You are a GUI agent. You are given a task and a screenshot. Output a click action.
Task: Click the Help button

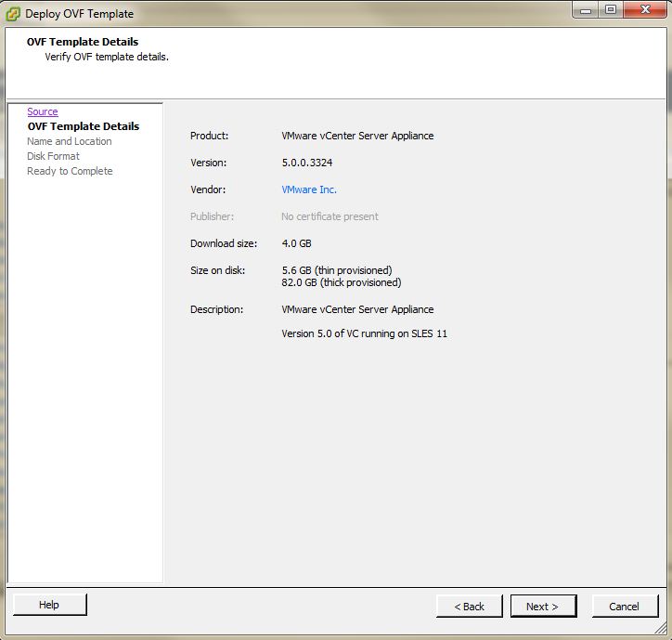coord(50,605)
